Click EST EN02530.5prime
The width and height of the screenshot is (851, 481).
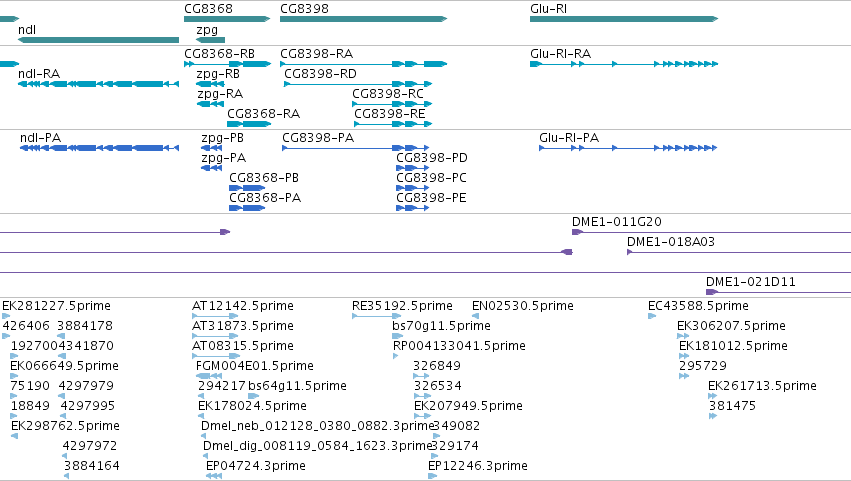(x=523, y=306)
